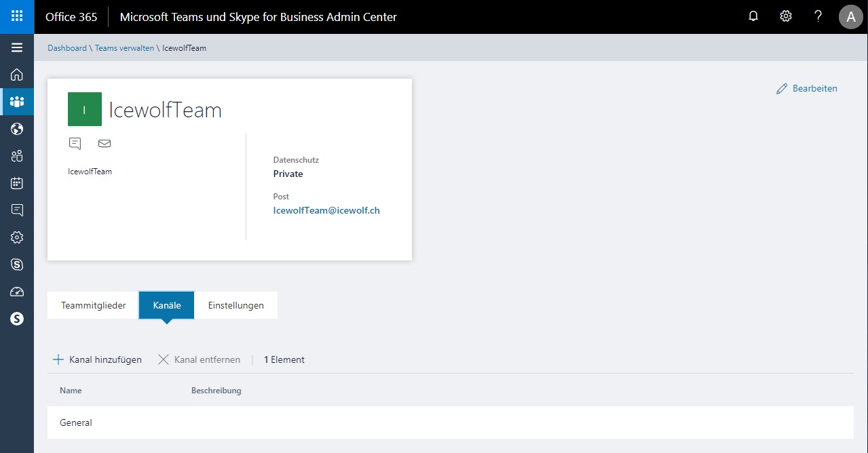Switch to the Einstellungen tab
This screenshot has width=868, height=453.
point(236,305)
